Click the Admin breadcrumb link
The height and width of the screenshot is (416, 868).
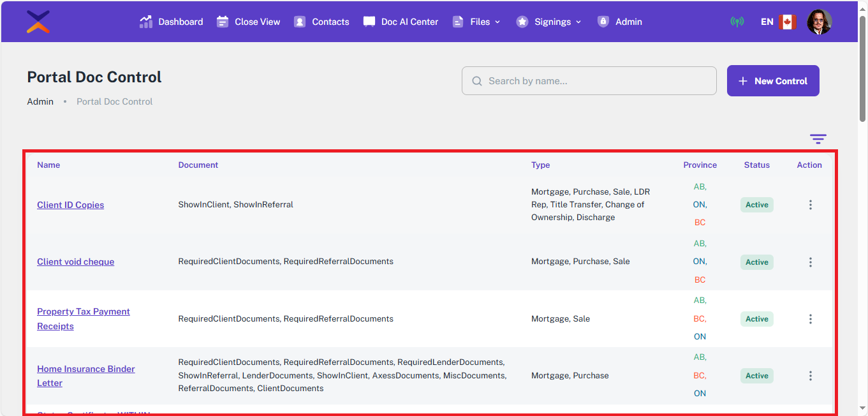click(40, 101)
